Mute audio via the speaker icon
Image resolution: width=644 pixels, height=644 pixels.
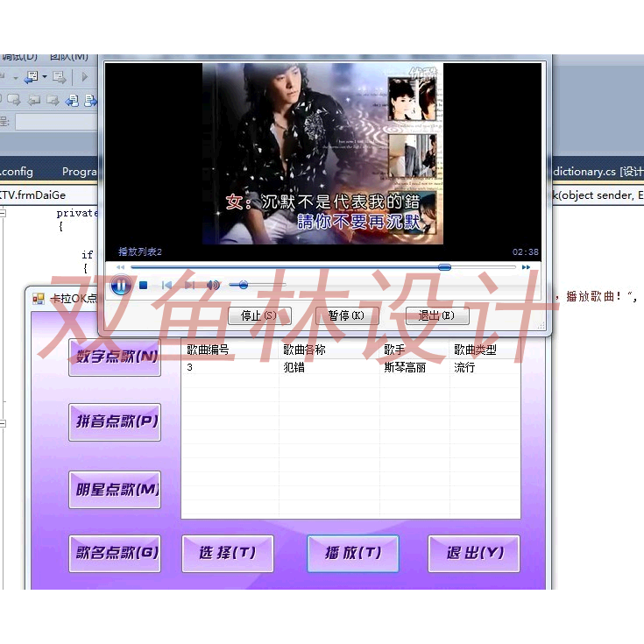[x=213, y=285]
